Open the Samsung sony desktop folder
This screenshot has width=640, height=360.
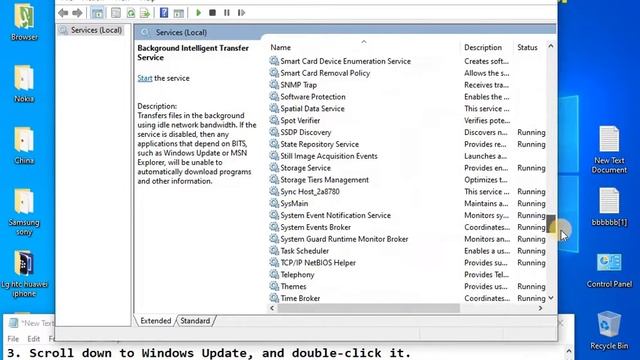(24, 212)
